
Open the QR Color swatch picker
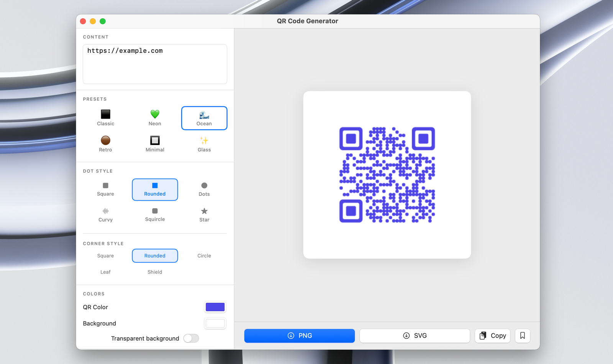pos(215,307)
